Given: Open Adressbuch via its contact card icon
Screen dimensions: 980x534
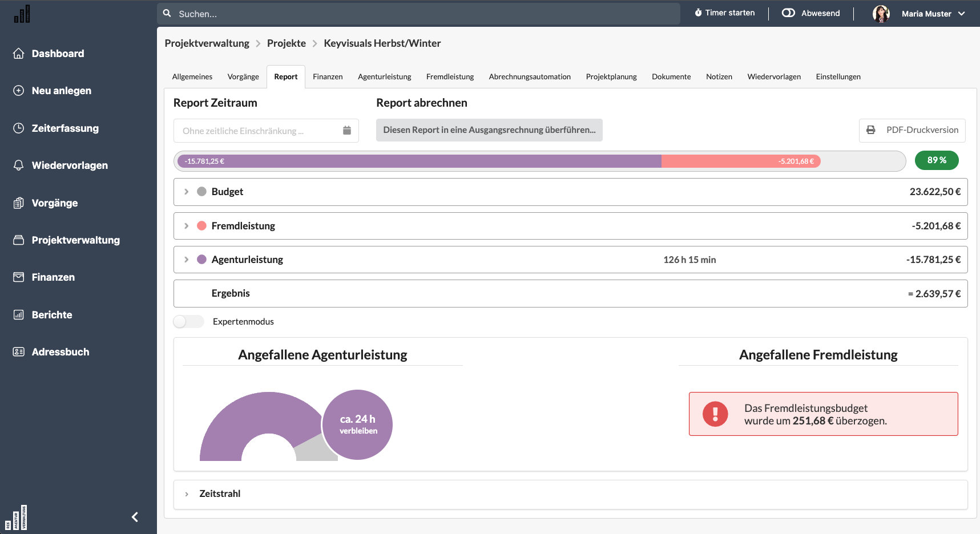Looking at the screenshot, I should (x=19, y=352).
